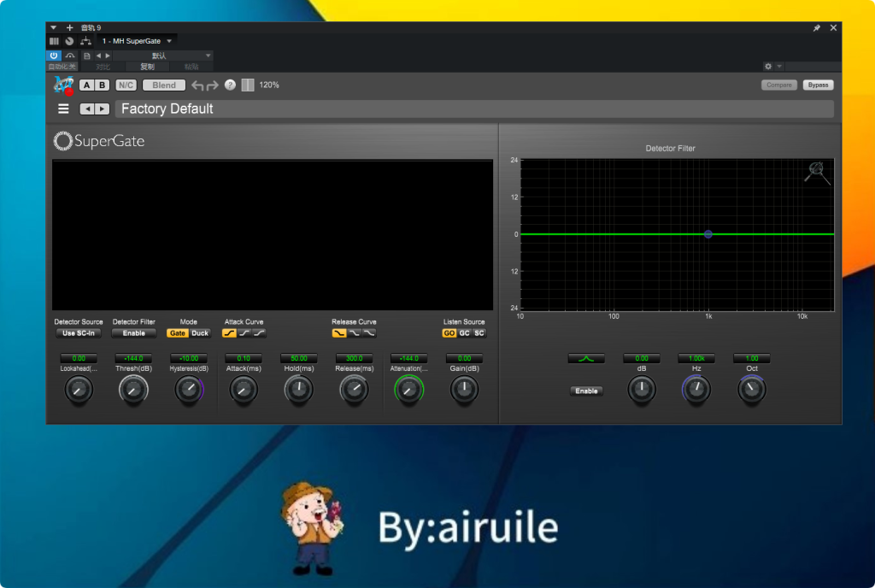875x588 pixels.
Task: Toggle Enable button under filter shape
Action: 586,391
